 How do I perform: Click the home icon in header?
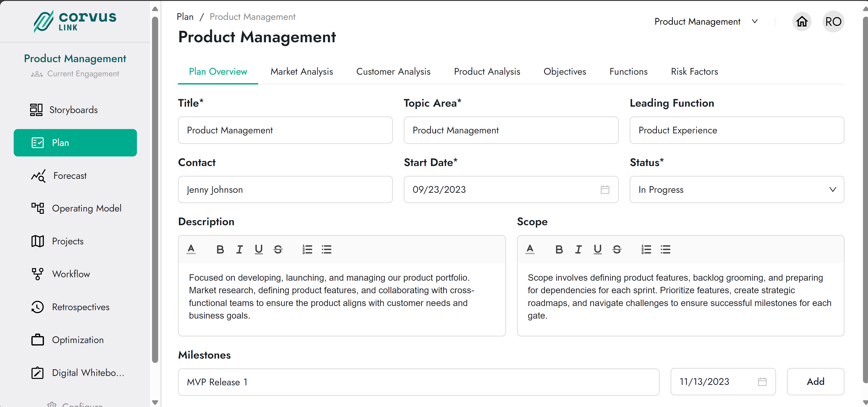click(802, 21)
